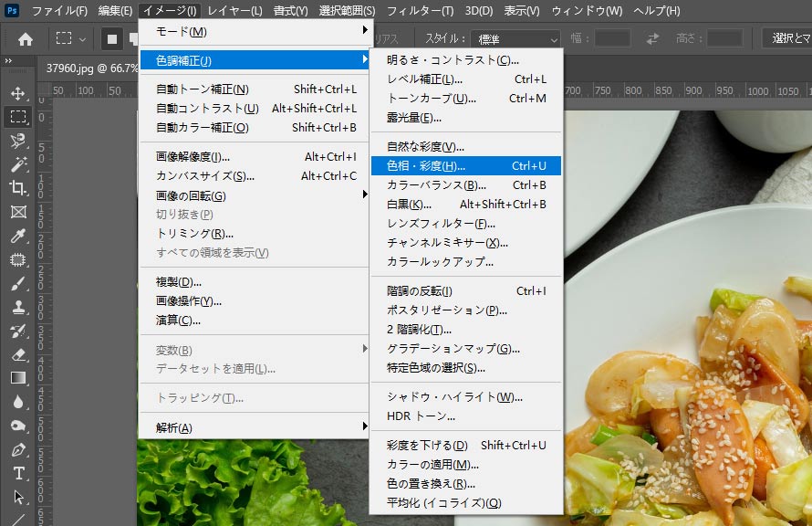This screenshot has height=526, width=812.
Task: Select the Gradient tool
Action: pyautogui.click(x=18, y=378)
